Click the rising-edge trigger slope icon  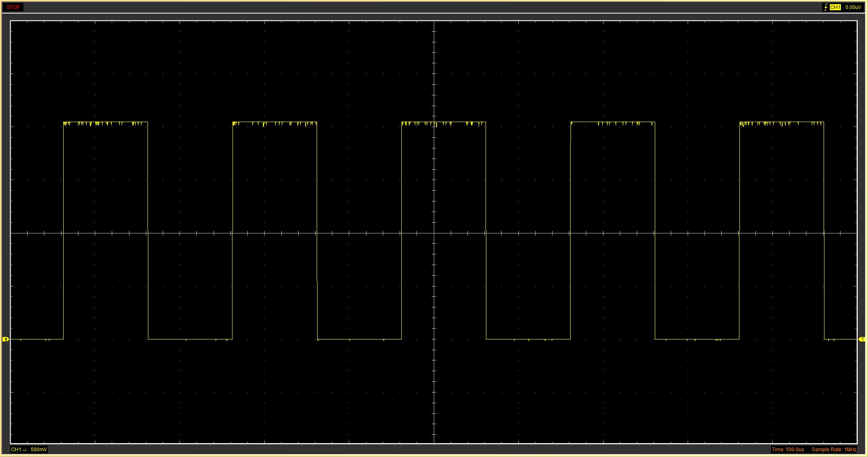(x=826, y=7)
